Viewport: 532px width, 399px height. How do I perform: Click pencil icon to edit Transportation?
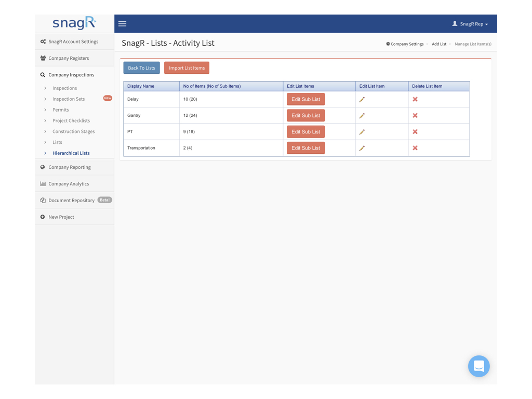[362, 148]
